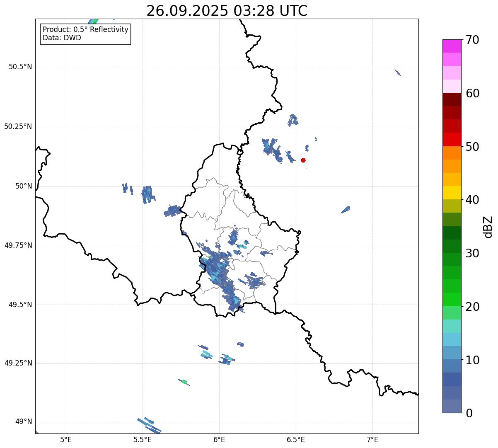Image resolution: width=498 pixels, height=448 pixels.
Task: Click the 50°N latitude label
Action: click(24, 186)
